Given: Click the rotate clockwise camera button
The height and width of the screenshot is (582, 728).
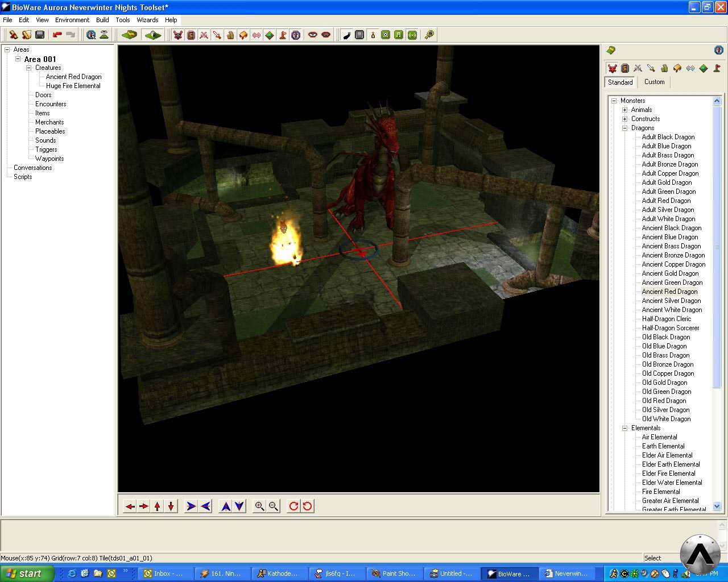Looking at the screenshot, I should [293, 506].
